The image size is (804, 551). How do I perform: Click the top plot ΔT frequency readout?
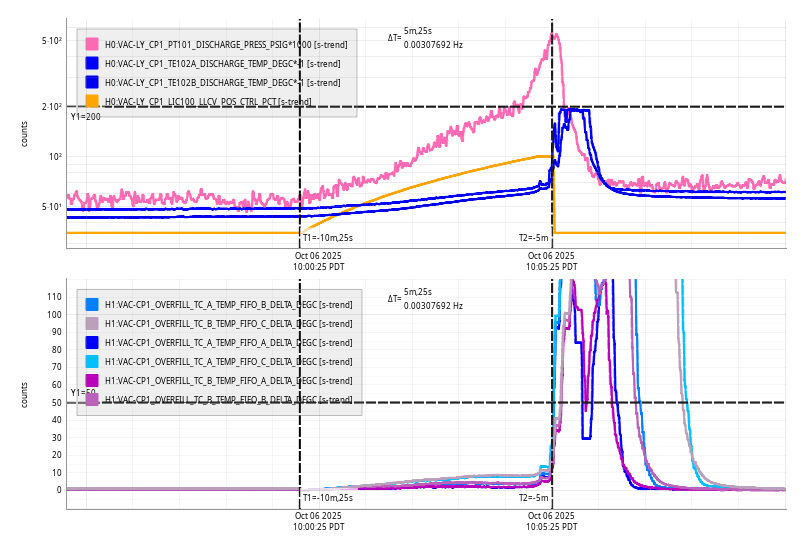[x=433, y=45]
